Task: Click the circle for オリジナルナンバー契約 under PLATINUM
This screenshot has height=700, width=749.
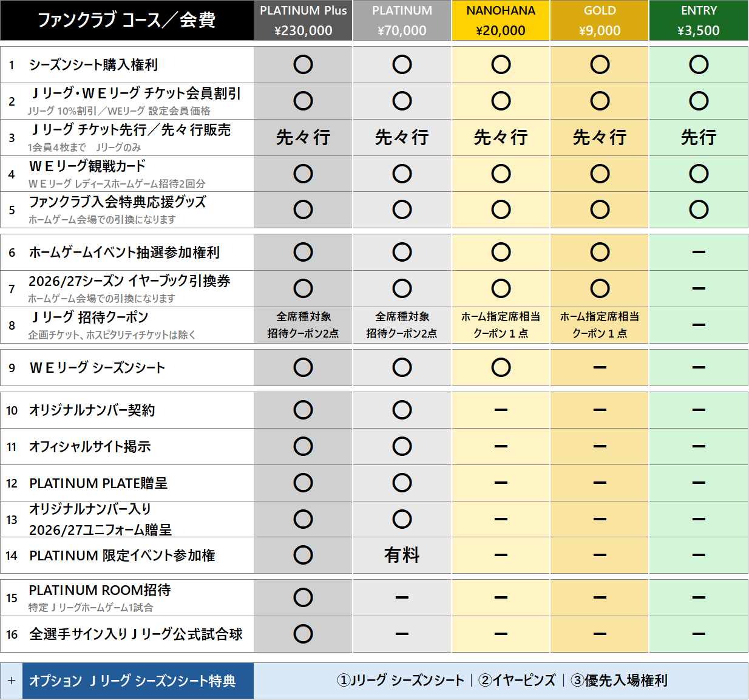Action: [x=402, y=410]
